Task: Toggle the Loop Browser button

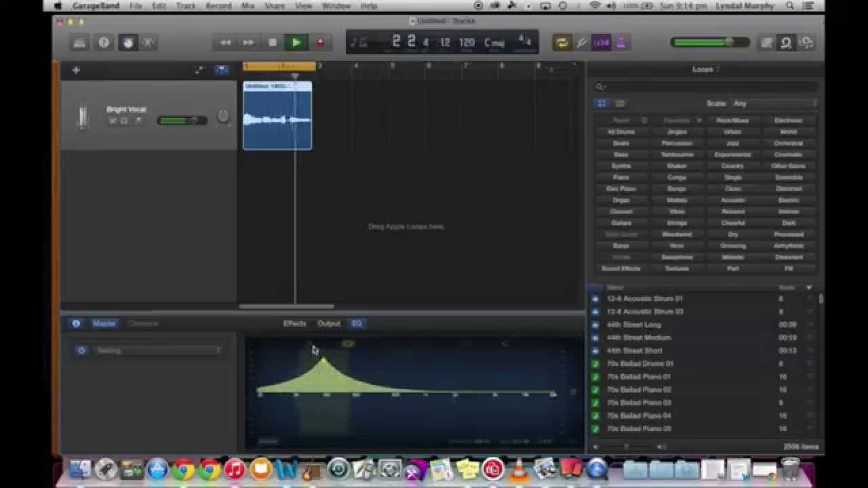Action: pos(786,43)
